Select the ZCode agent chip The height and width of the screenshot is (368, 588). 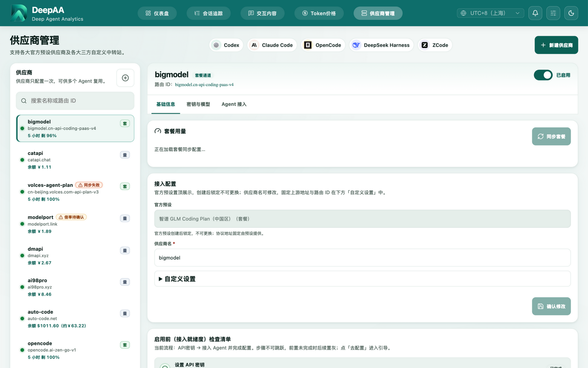pyautogui.click(x=435, y=45)
